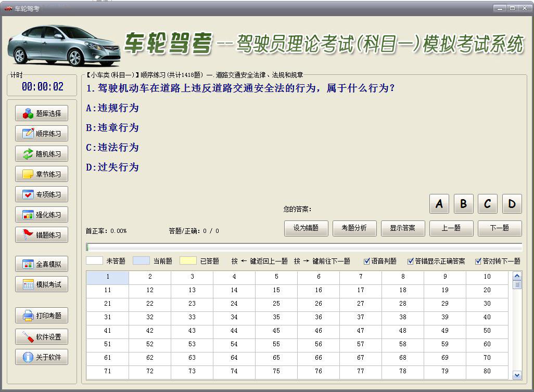The width and height of the screenshot is (534, 392).
Task: Switch to 随机练习 random practice
Action: (41, 153)
